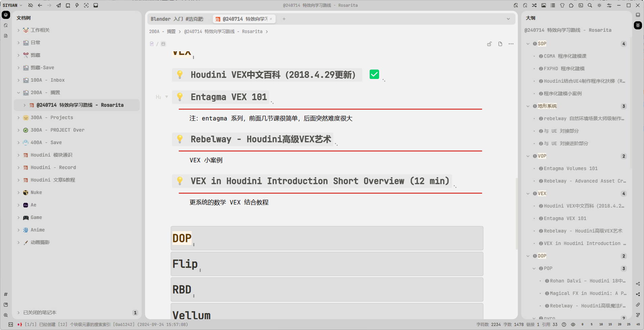Click the Rosarita document breadcrumb item
This screenshot has width=644, height=330.
click(223, 31)
